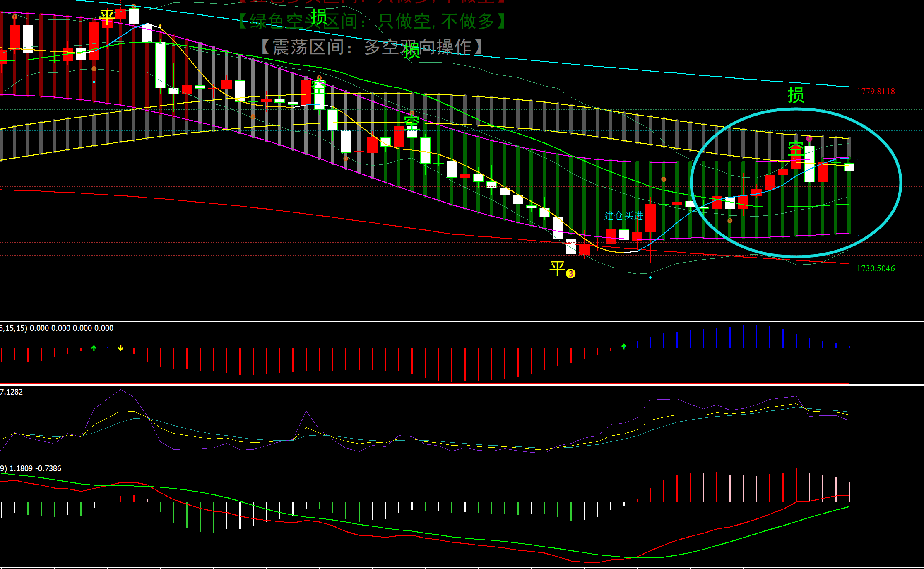Click green 损 label above cyan ellipse
Viewport: 924px width, 569px height.
click(x=796, y=96)
